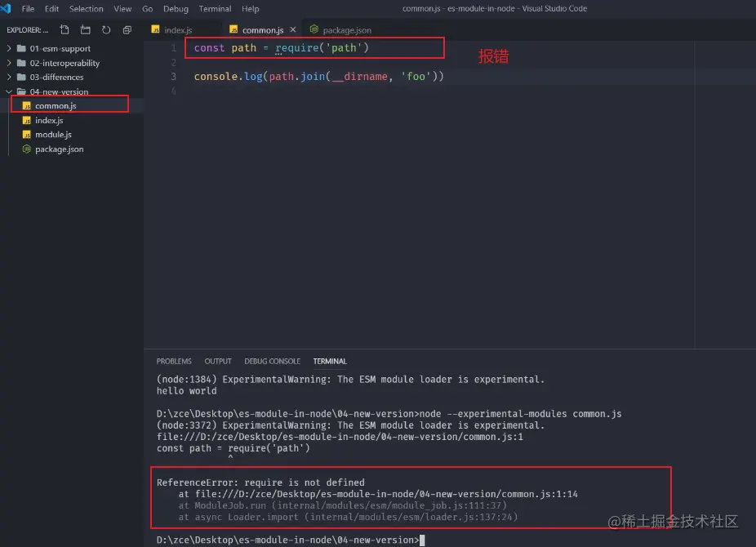Click the New Folder icon in Explorer
This screenshot has width=756, height=547.
pos(86,30)
